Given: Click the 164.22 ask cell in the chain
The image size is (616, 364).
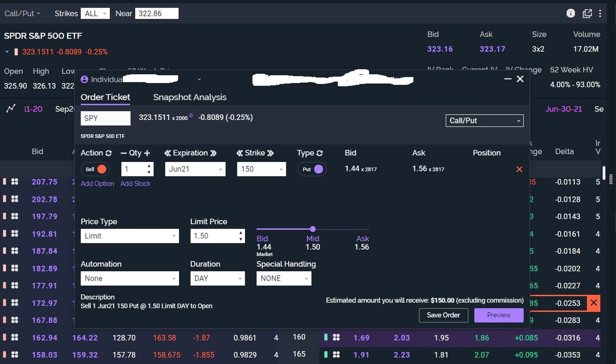Looking at the screenshot, I should [85, 337].
